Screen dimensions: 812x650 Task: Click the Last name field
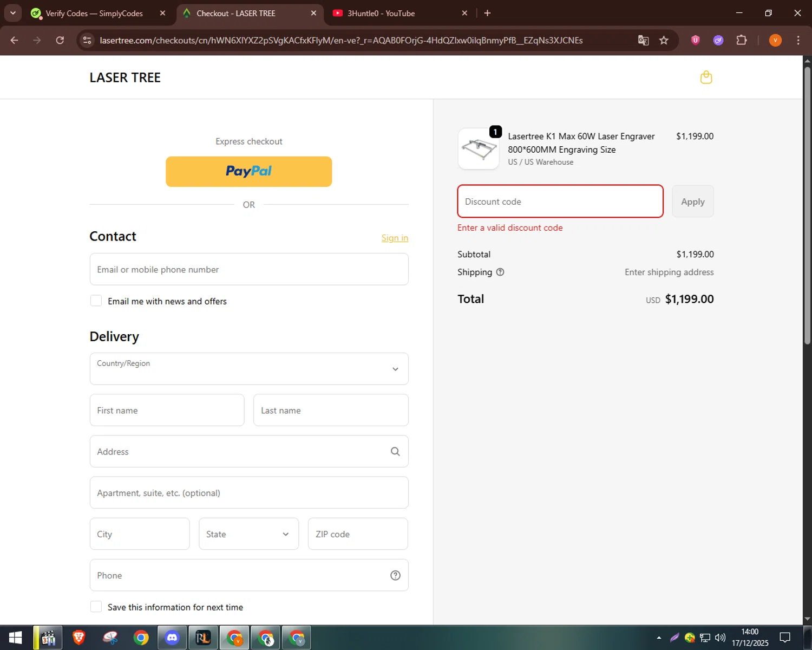point(331,410)
